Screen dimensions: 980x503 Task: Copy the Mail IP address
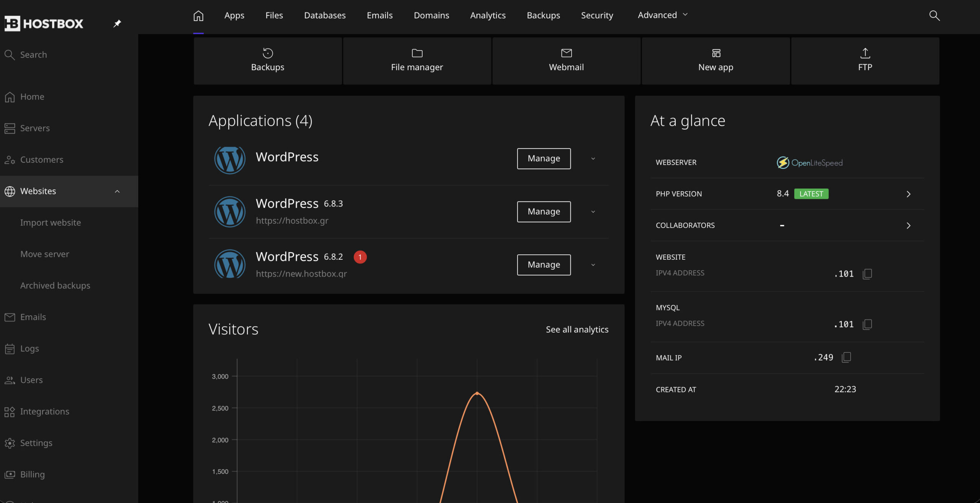pos(846,357)
